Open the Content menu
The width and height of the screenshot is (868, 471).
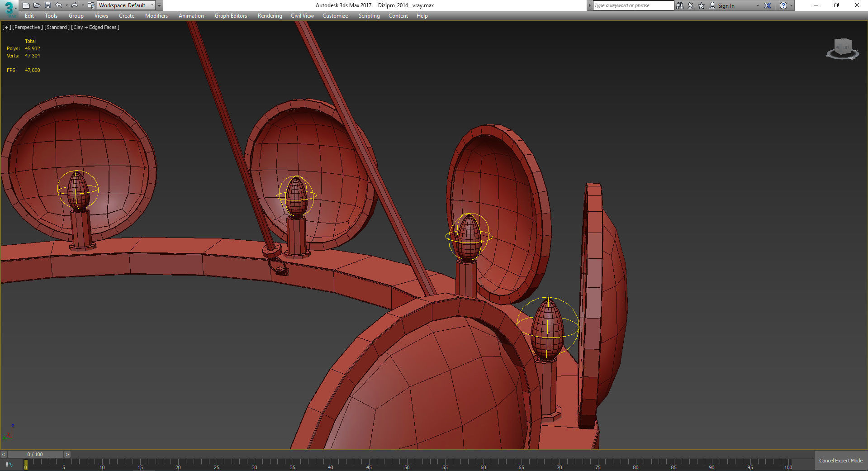point(398,16)
